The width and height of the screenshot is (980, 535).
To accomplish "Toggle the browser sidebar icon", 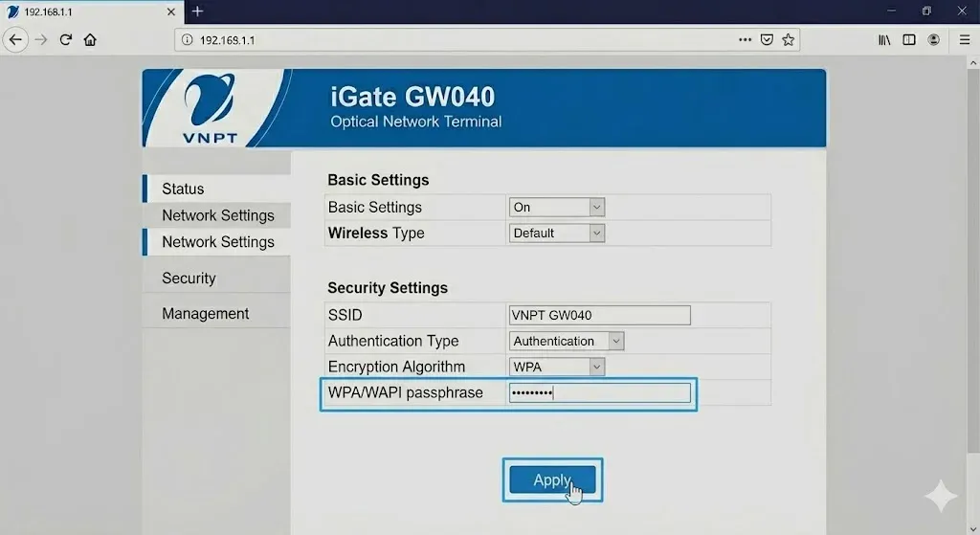I will point(909,40).
